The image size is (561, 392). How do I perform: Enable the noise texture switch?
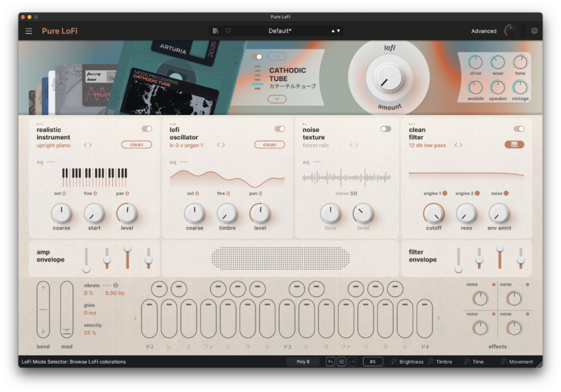coord(386,129)
